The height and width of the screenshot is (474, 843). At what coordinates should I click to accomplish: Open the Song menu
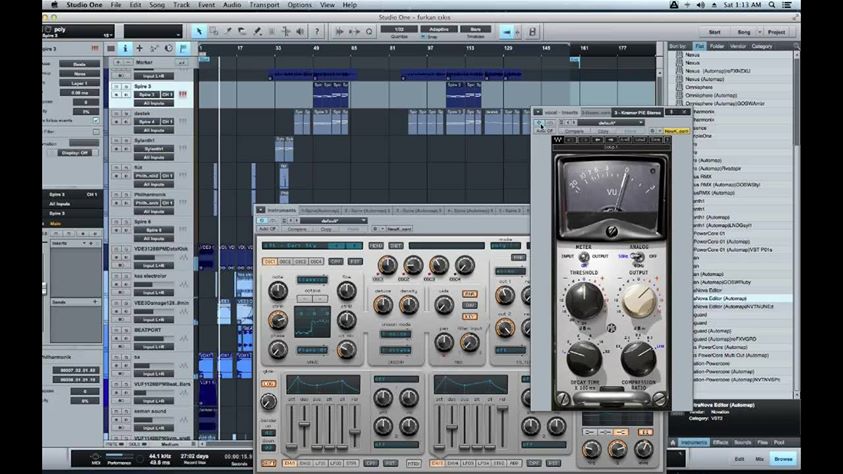point(157,5)
